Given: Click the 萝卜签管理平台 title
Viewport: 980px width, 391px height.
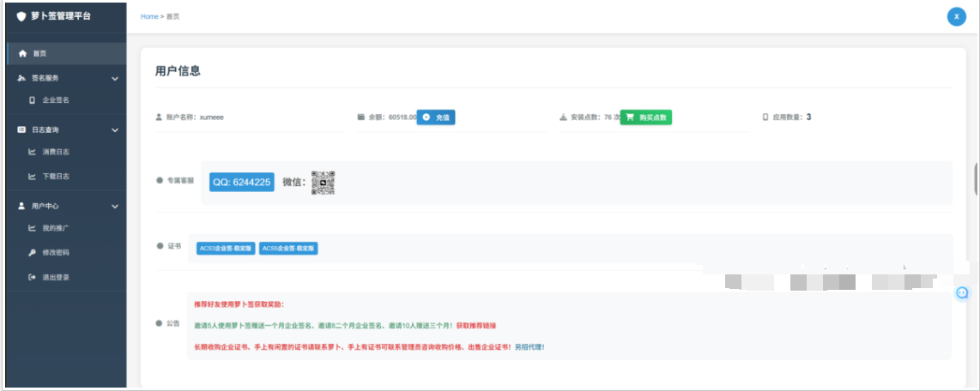Looking at the screenshot, I should click(x=61, y=16).
